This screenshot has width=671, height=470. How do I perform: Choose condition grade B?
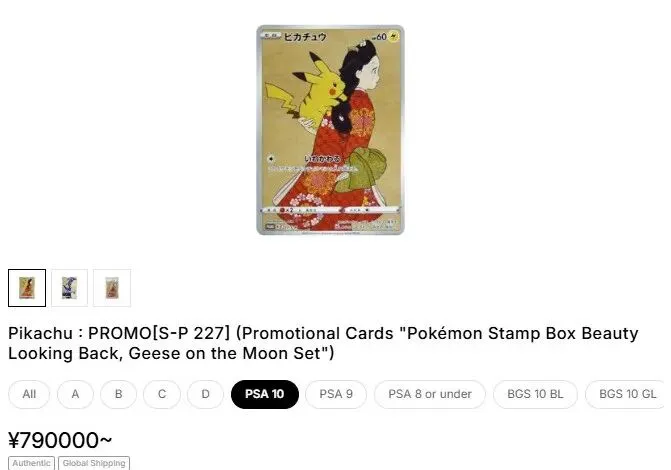click(x=119, y=394)
